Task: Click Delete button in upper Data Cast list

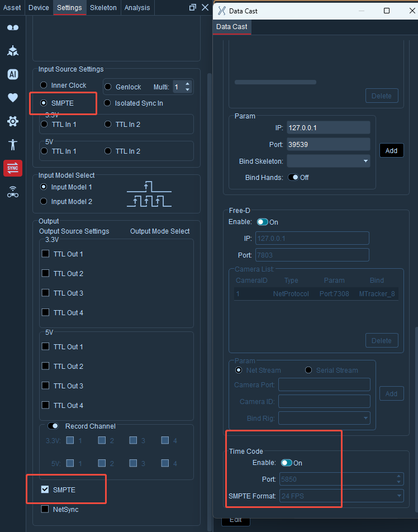Action: pos(382,96)
